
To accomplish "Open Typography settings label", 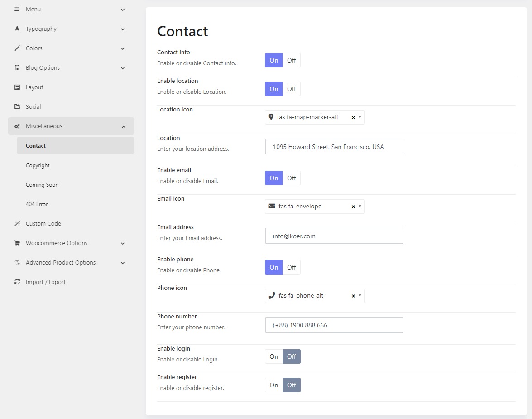I will [41, 29].
